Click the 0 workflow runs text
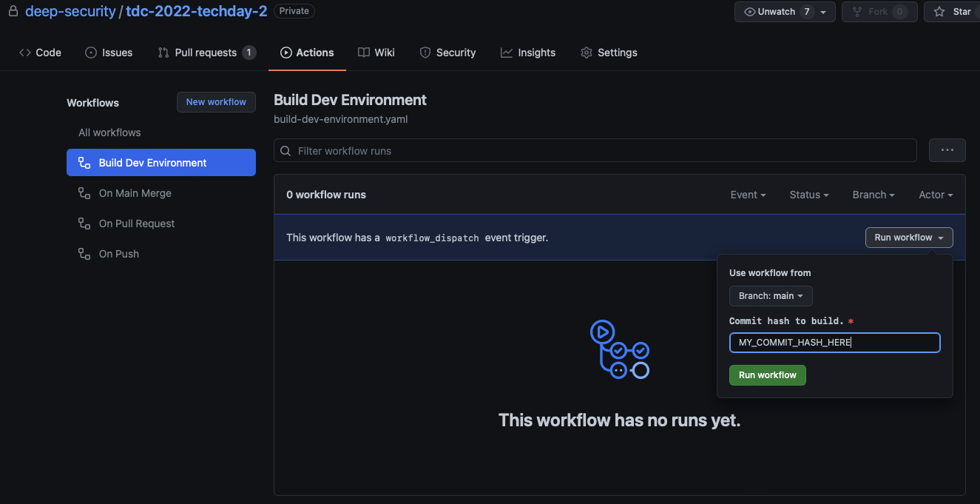The height and width of the screenshot is (504, 980). click(x=326, y=195)
